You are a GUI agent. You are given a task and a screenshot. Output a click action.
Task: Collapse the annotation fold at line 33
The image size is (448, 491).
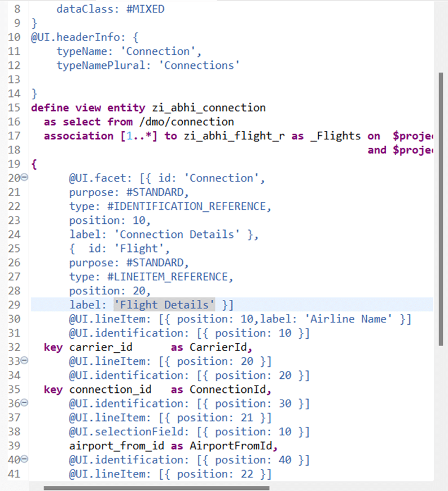[x=24, y=361]
